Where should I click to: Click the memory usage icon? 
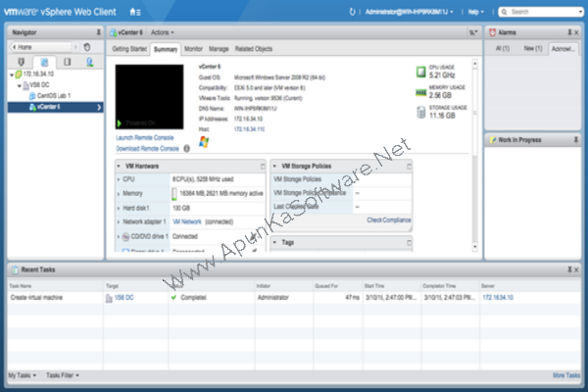click(421, 92)
